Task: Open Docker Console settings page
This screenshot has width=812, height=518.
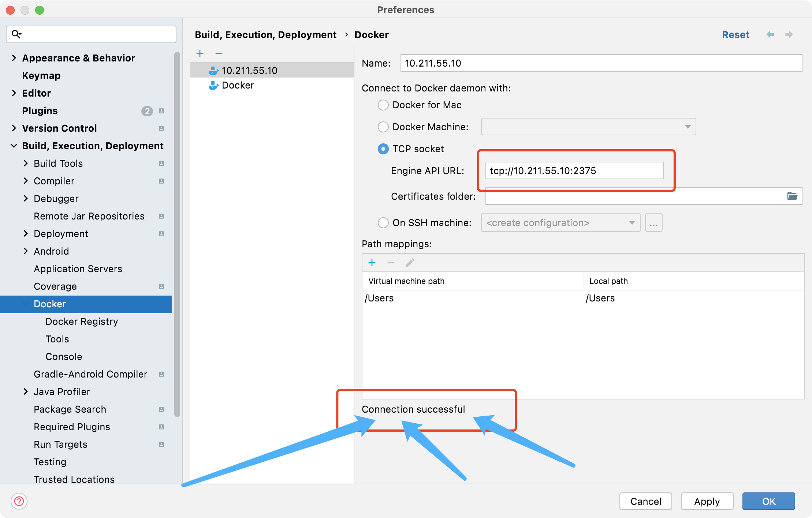Action: click(64, 357)
